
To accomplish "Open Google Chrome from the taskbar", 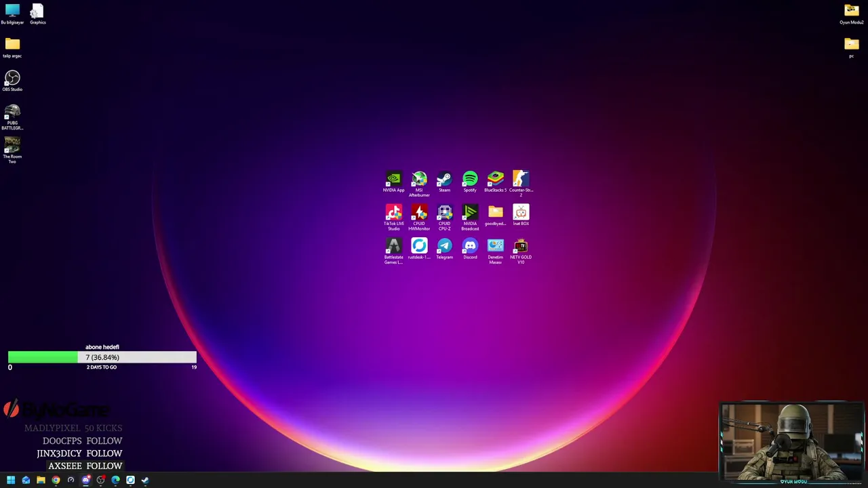I will [56, 480].
